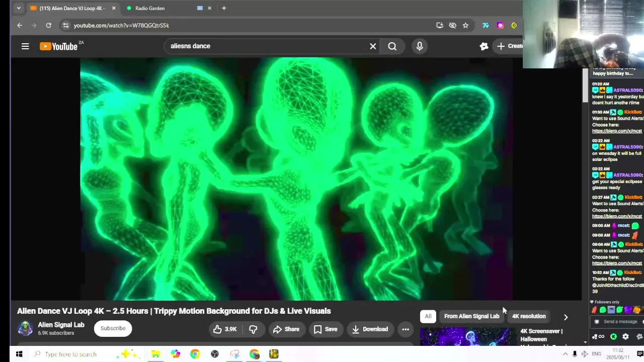
Task: Open the teal extension icon in toolbar
Action: tap(486, 25)
